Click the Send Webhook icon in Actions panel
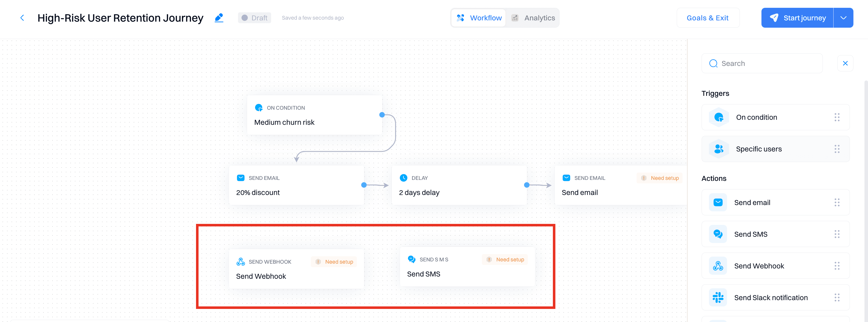868x322 pixels. (x=718, y=266)
